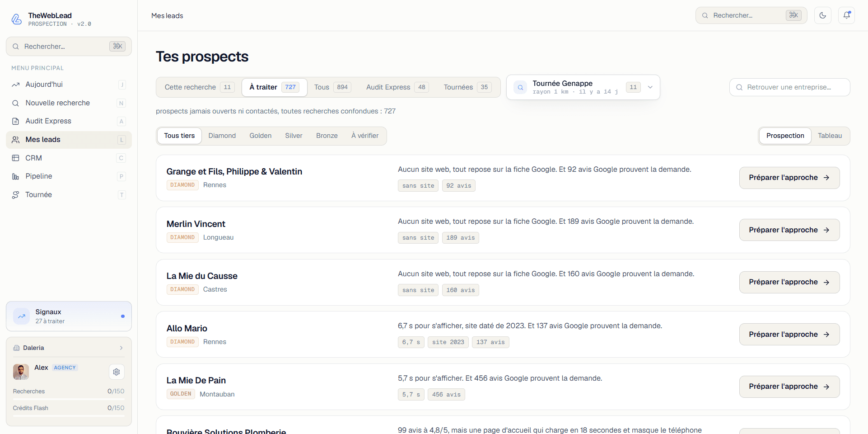Image resolution: width=868 pixels, height=434 pixels.
Task: Expand the Tournée Genappe dropdown
Action: click(650, 87)
